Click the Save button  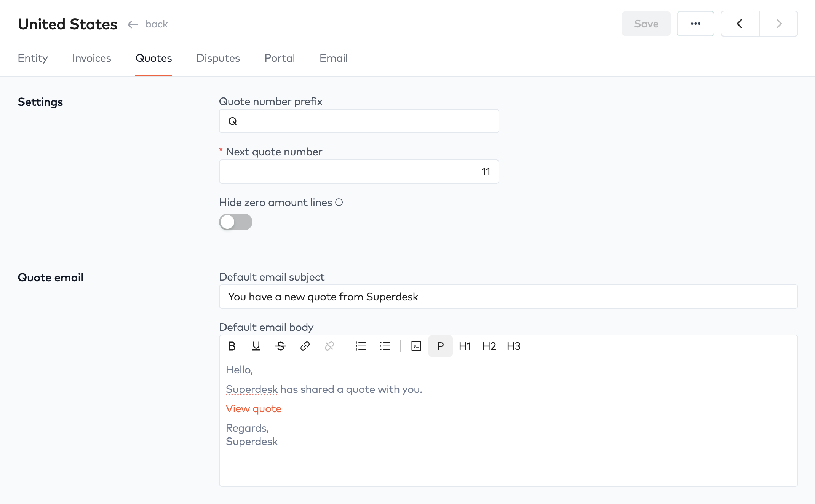(x=646, y=24)
